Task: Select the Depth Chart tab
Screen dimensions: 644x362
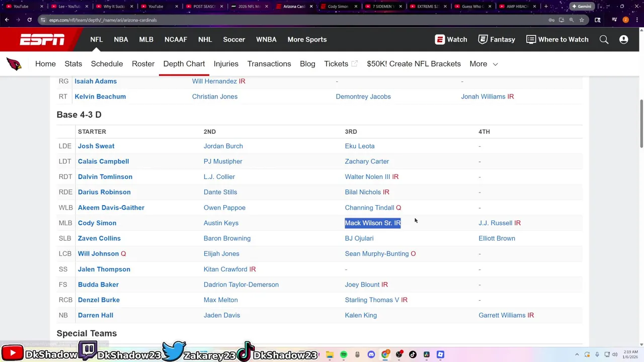Action: (184, 64)
